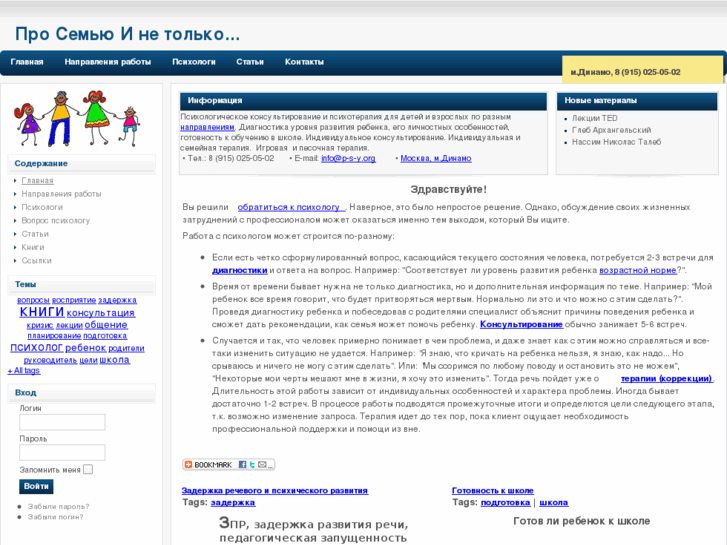Click the "вопросы" tag
The height and width of the screenshot is (545, 727).
coord(33,300)
